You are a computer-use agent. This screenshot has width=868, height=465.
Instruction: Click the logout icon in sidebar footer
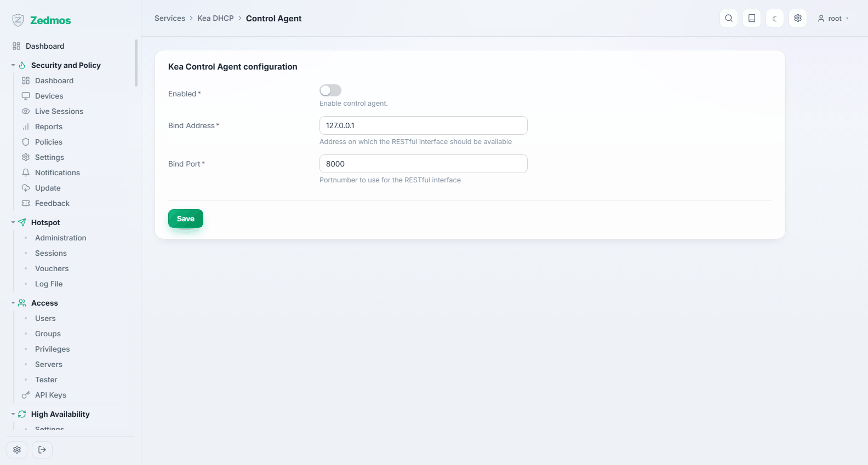[42, 450]
